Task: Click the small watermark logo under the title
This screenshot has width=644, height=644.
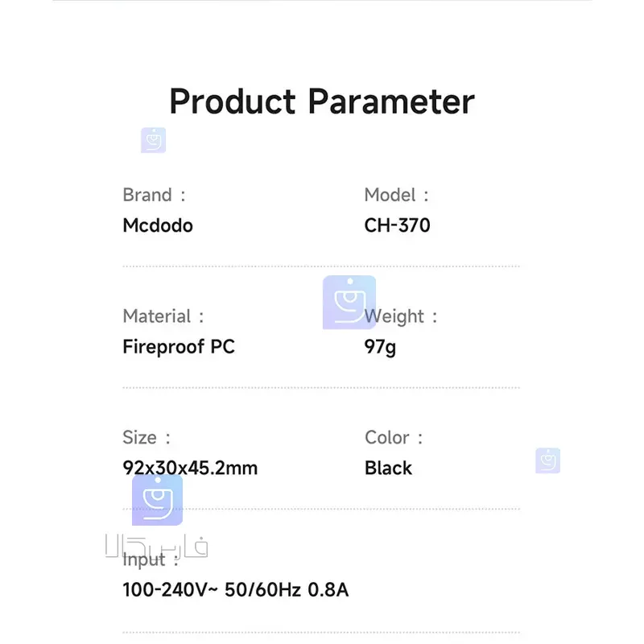Action: coord(153,140)
